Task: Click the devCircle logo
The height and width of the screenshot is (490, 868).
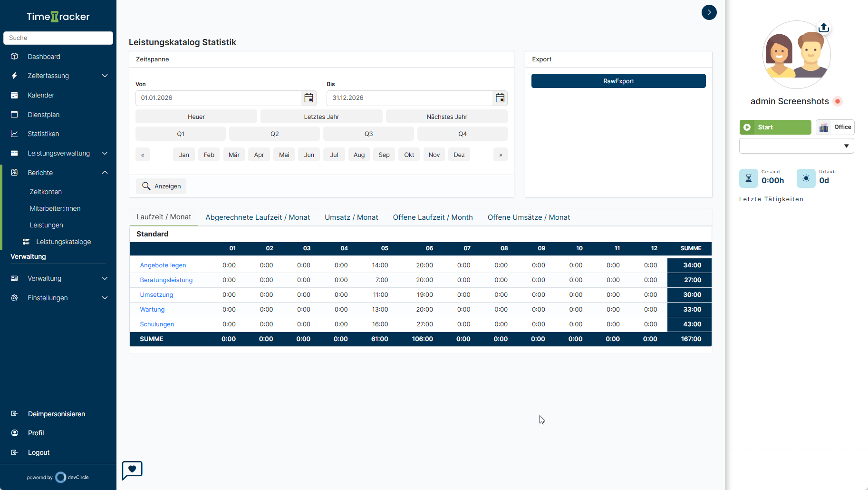Action: coord(61,477)
